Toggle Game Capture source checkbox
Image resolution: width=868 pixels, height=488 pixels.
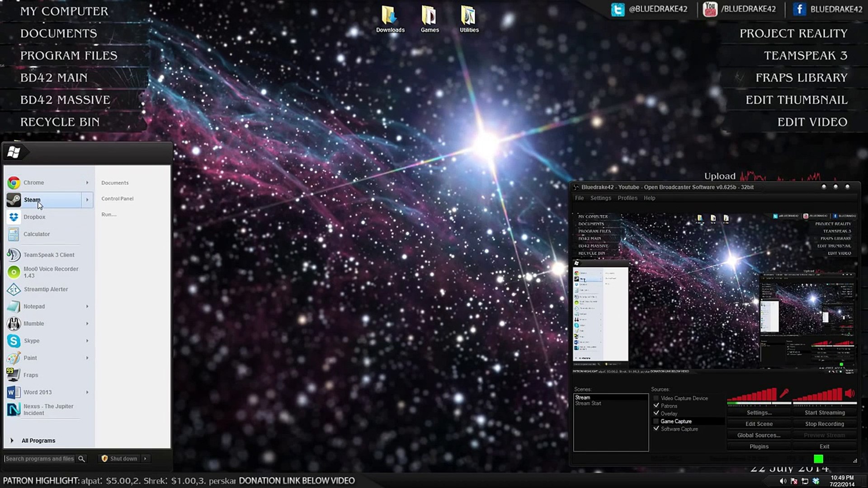pos(656,421)
